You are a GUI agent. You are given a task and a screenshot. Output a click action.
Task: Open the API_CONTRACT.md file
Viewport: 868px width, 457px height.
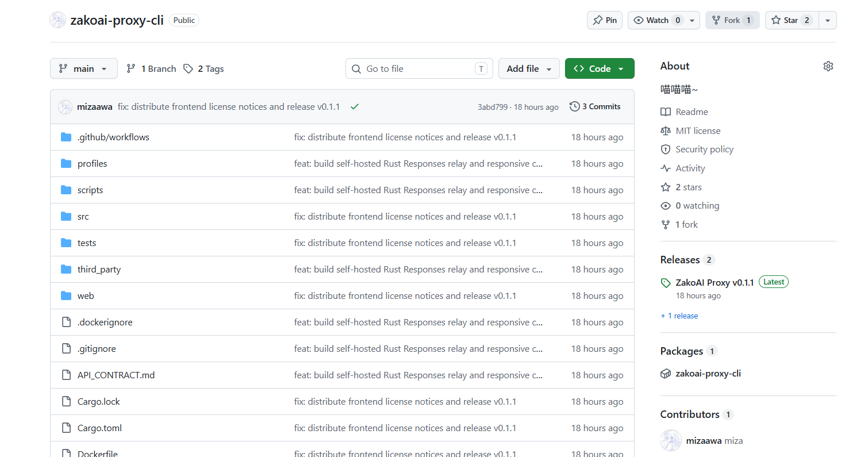click(x=116, y=375)
